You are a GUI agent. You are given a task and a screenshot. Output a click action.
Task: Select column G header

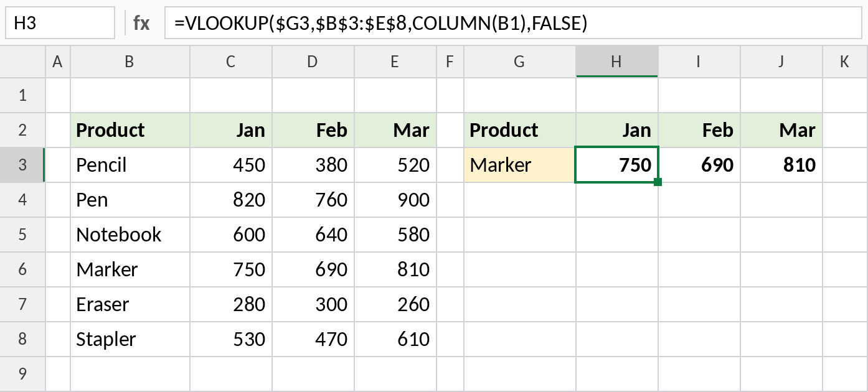click(x=520, y=62)
